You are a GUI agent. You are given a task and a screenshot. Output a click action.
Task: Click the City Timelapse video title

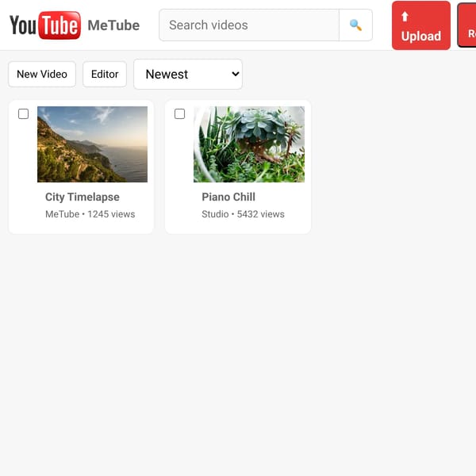[x=83, y=197]
